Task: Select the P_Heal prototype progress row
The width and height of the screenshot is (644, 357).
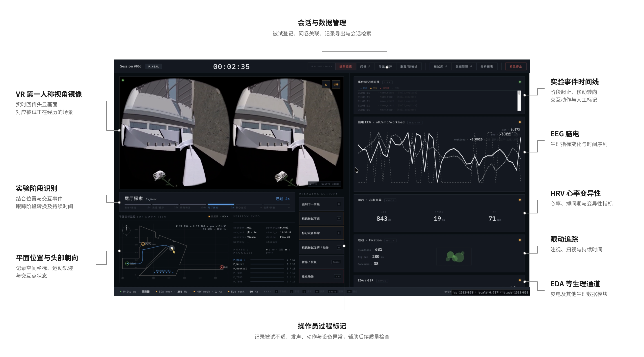Action: (264, 260)
